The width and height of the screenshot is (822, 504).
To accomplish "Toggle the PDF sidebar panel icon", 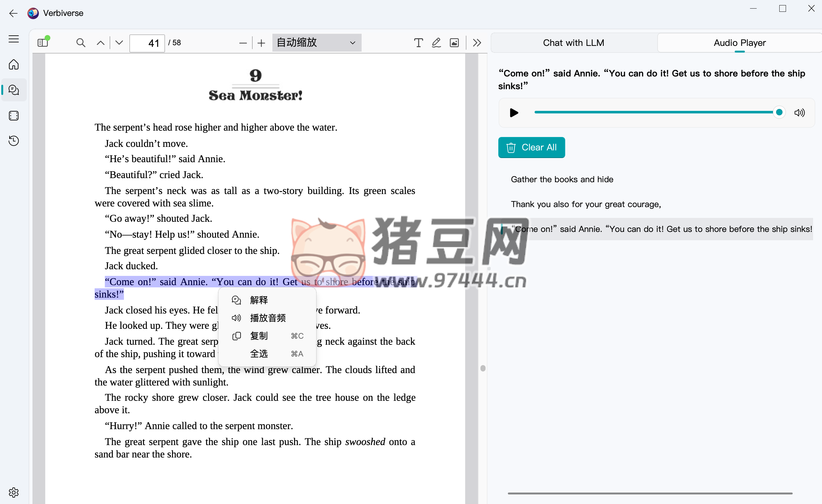I will point(43,43).
